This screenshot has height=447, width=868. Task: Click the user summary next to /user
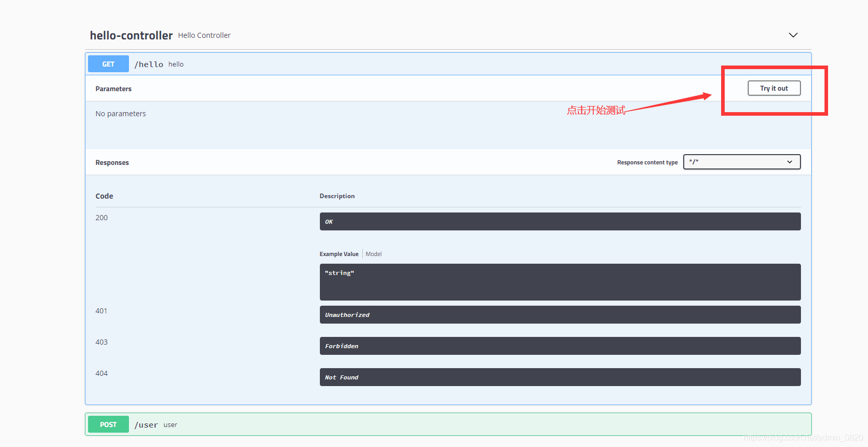coord(170,425)
